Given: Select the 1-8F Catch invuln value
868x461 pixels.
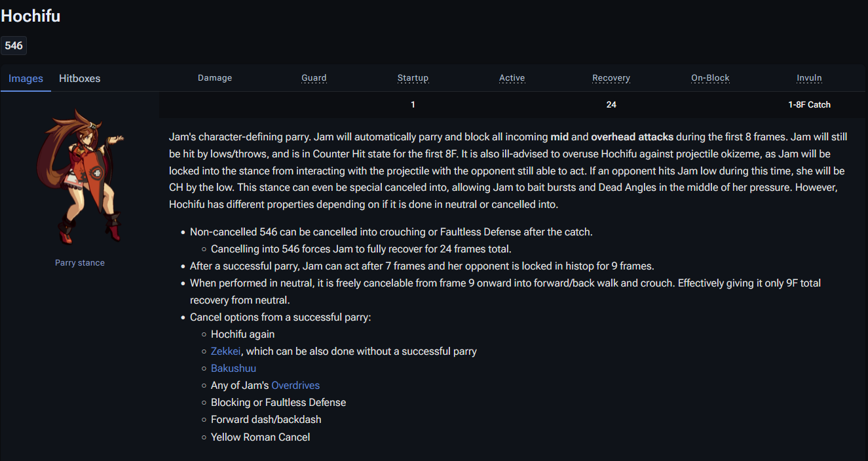Looking at the screenshot, I should click(x=809, y=105).
